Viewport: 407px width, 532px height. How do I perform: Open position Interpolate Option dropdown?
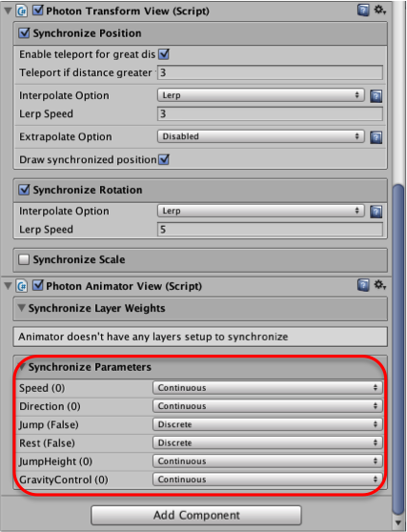click(261, 95)
